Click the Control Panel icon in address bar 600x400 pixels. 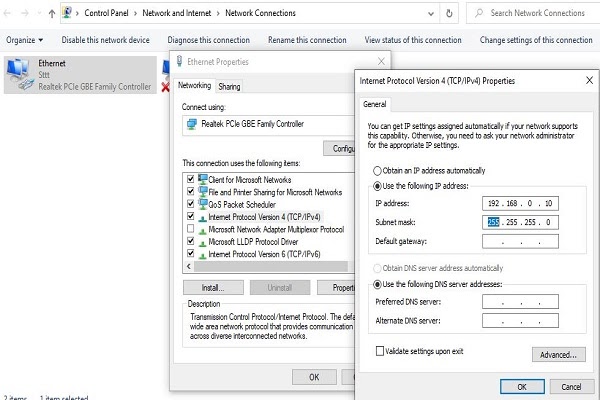[67, 13]
